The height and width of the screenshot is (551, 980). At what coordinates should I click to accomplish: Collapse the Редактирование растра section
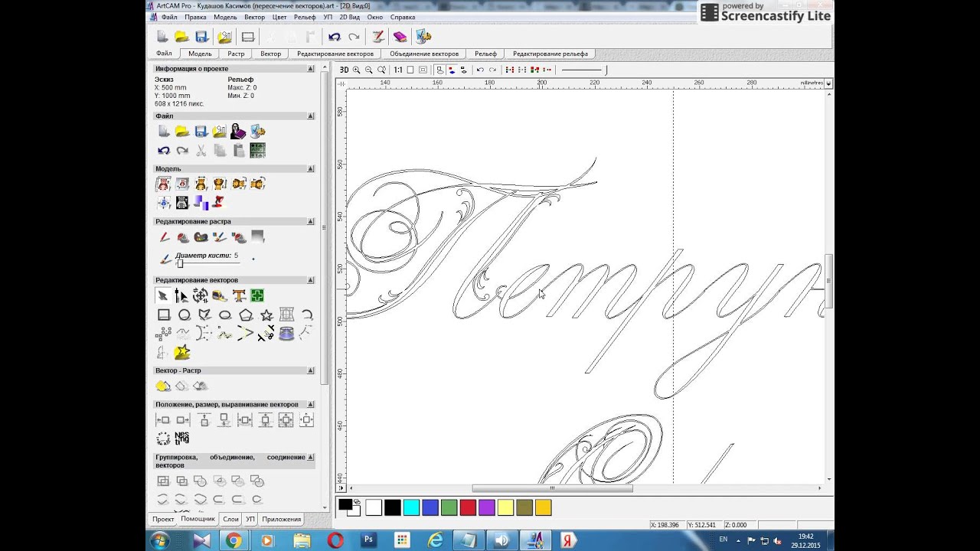click(x=311, y=222)
